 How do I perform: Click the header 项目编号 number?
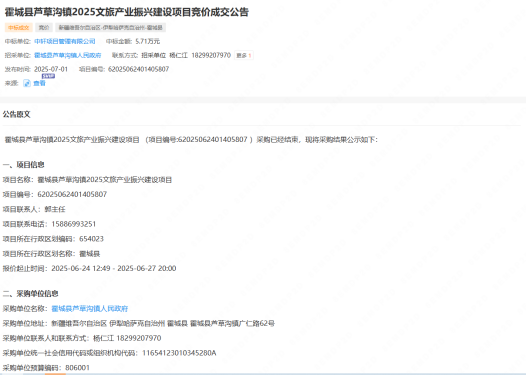point(138,69)
